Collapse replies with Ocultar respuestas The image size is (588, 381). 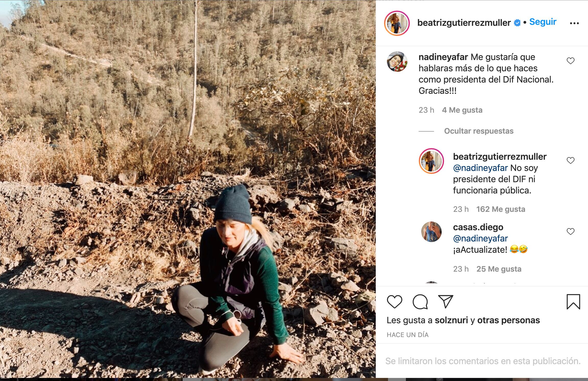[478, 131]
